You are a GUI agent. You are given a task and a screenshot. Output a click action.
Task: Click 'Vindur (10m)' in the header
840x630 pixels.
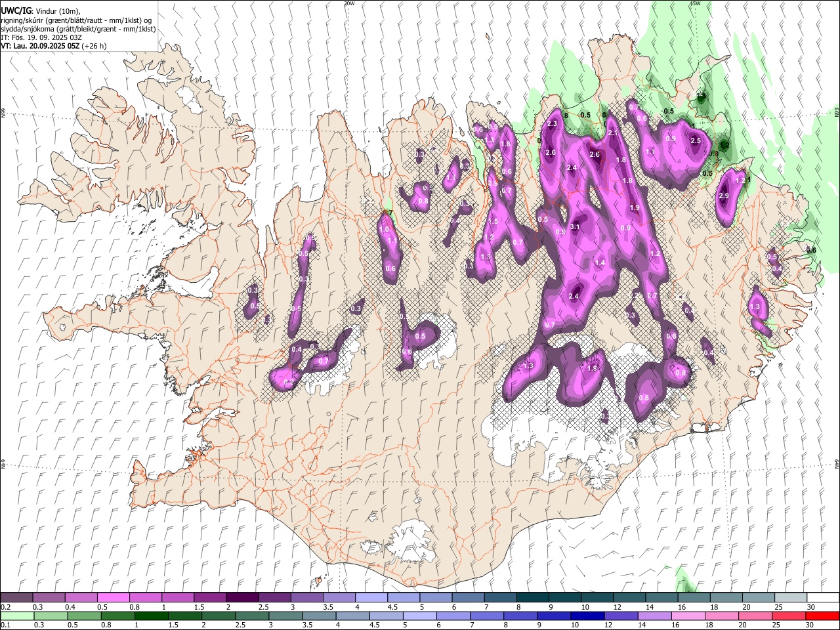[x=56, y=11]
